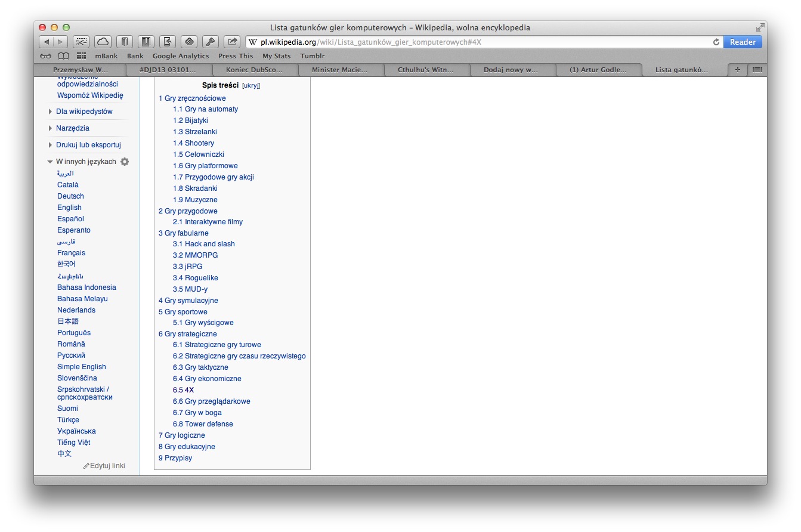Switch to the 'Cthulhu's Witn...' tab
The width and height of the screenshot is (801, 532).
(x=426, y=70)
